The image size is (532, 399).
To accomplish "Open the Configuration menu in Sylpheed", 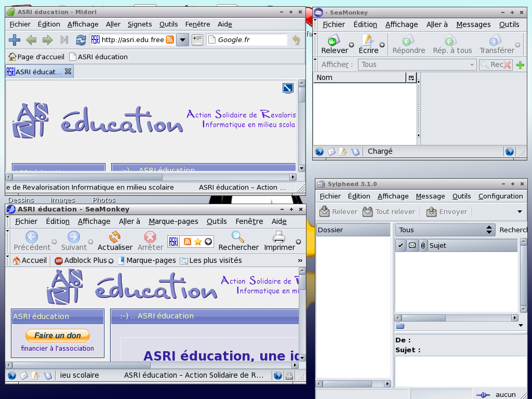I will (500, 196).
